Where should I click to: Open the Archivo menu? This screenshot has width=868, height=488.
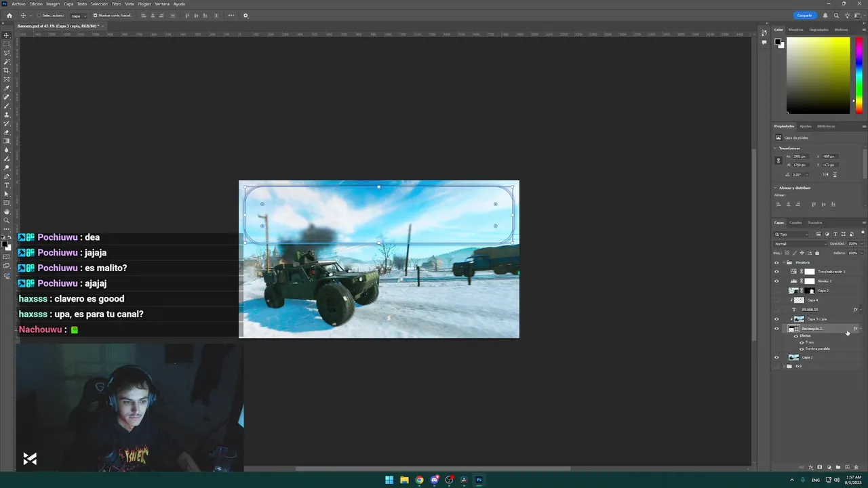tap(18, 4)
